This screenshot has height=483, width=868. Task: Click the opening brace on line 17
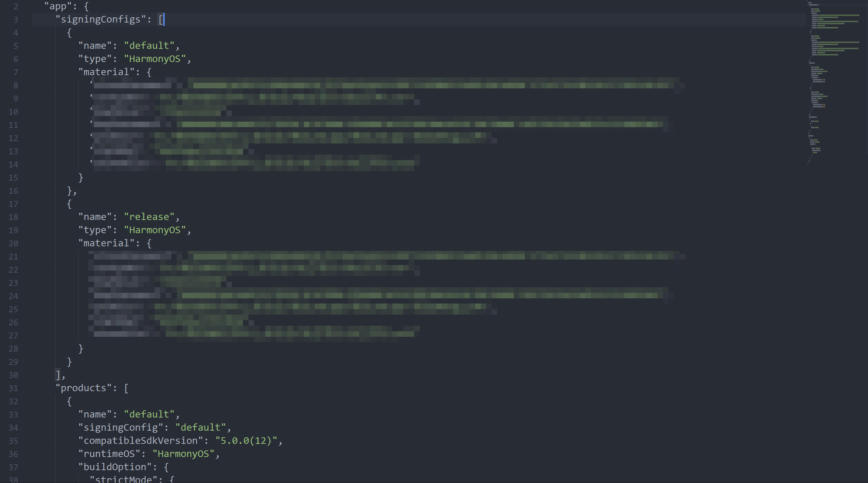tap(69, 204)
